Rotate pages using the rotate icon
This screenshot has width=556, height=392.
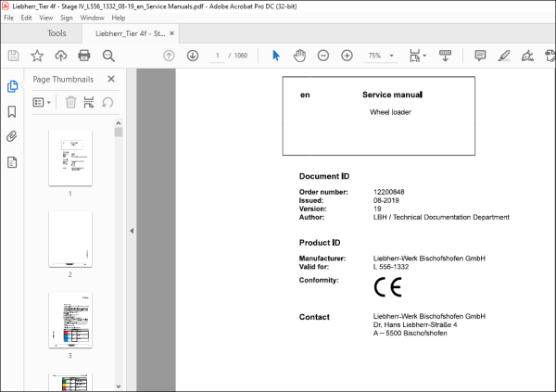tap(107, 103)
